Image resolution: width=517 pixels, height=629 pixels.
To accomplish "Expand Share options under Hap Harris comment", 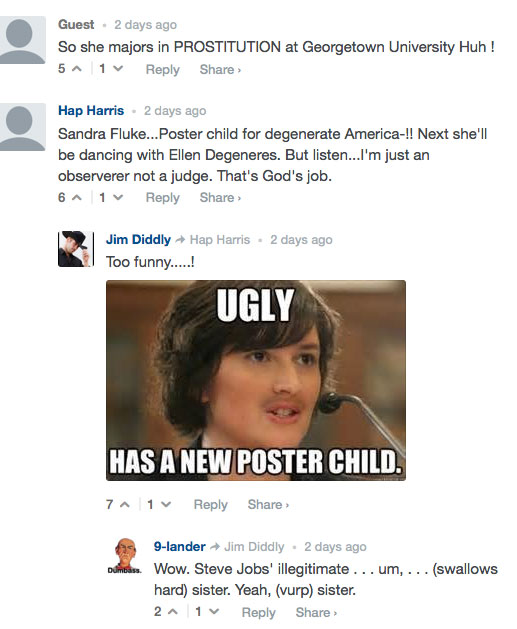I will point(220,197).
